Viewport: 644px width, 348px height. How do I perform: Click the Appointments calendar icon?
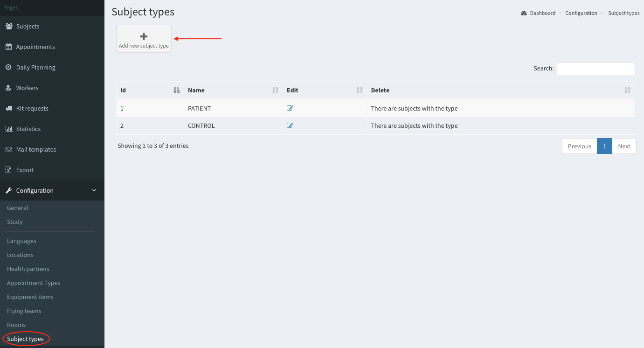[9, 47]
